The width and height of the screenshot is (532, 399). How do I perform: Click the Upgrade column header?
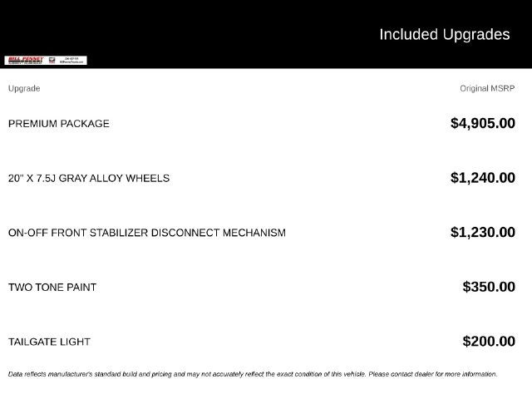click(x=24, y=88)
